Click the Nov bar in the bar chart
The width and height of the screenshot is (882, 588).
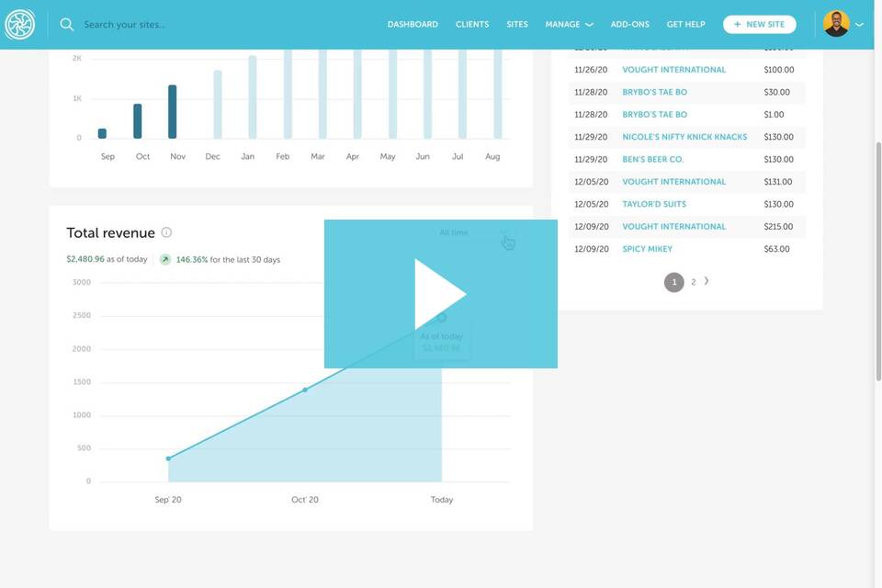click(x=172, y=111)
